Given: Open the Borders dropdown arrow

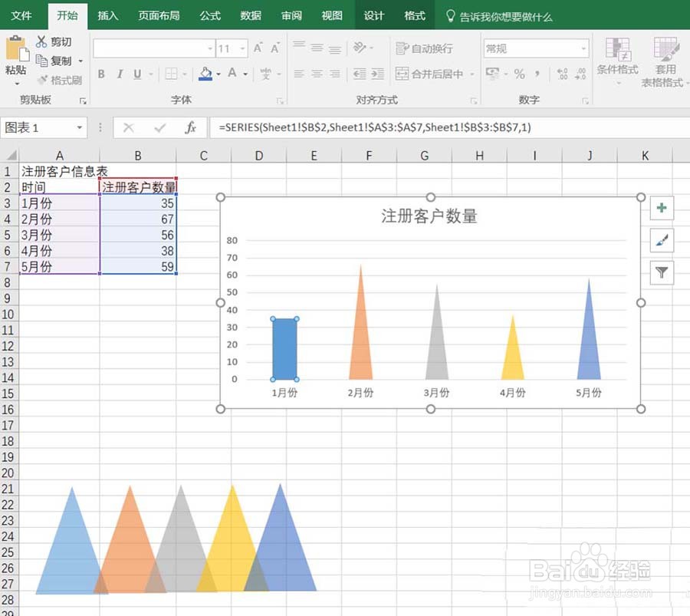Looking at the screenshot, I should [x=184, y=74].
